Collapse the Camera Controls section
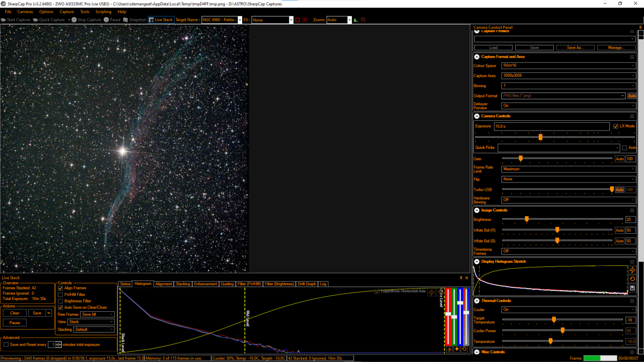644x362 pixels. 477,116
